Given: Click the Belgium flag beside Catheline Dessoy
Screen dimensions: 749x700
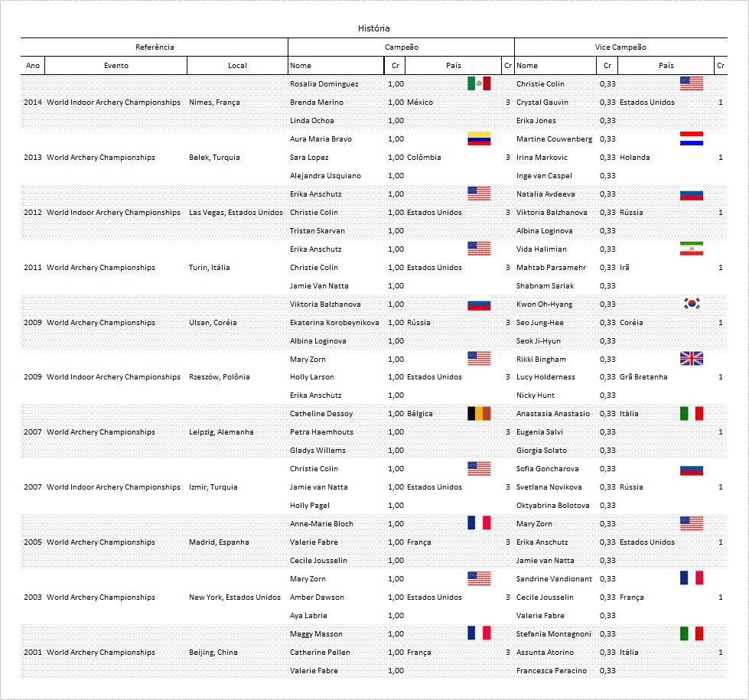Looking at the screenshot, I should pos(479,413).
